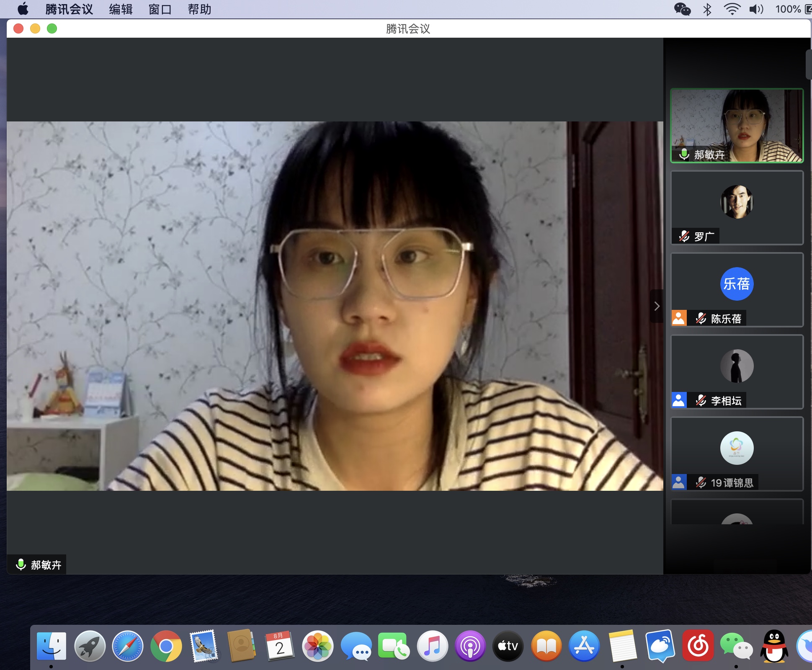
Task: Select 郝敏卉's video thumbnail in sidebar
Action: point(737,126)
